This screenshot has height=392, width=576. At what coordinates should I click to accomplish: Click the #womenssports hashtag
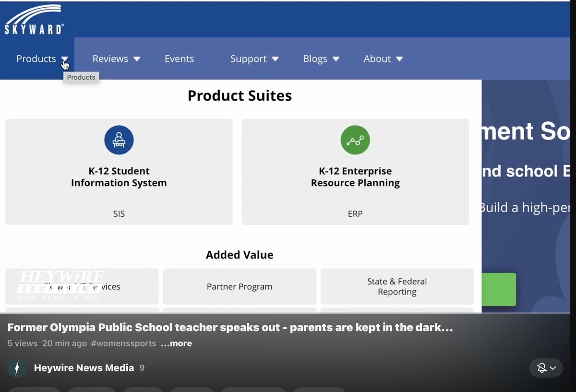pyautogui.click(x=124, y=344)
